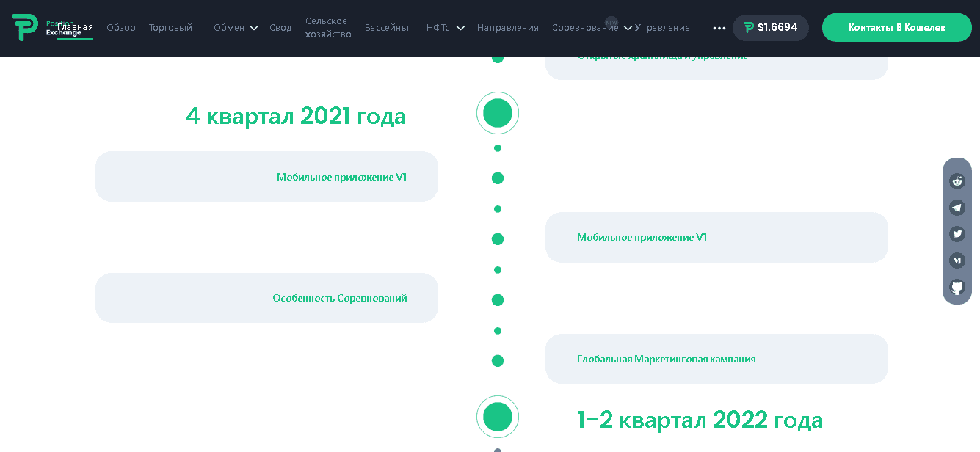
Task: Click the Глобальная Маркетинговая кампания card
Action: pos(716,359)
